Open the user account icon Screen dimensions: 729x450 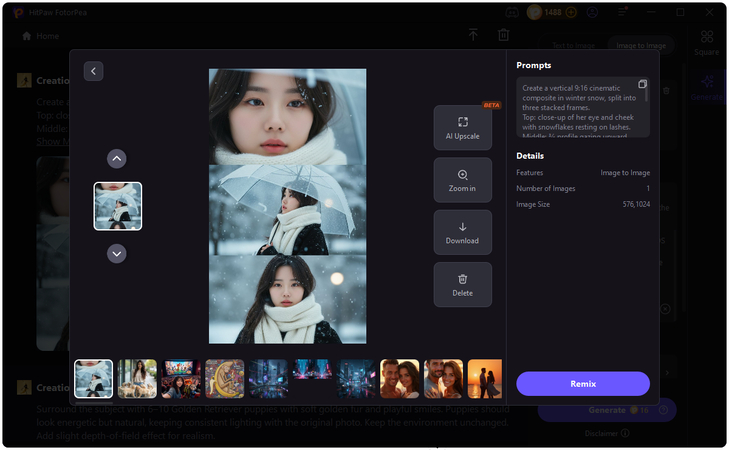[x=592, y=13]
